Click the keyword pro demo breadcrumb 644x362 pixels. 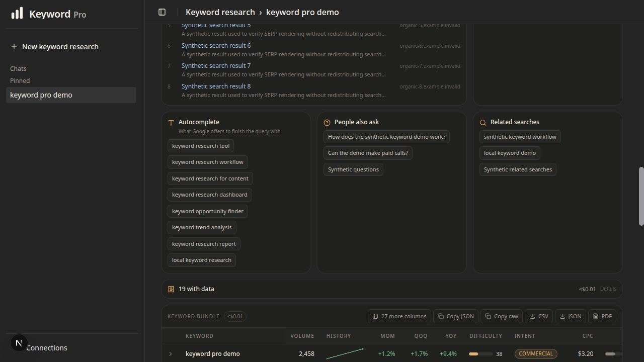click(302, 12)
